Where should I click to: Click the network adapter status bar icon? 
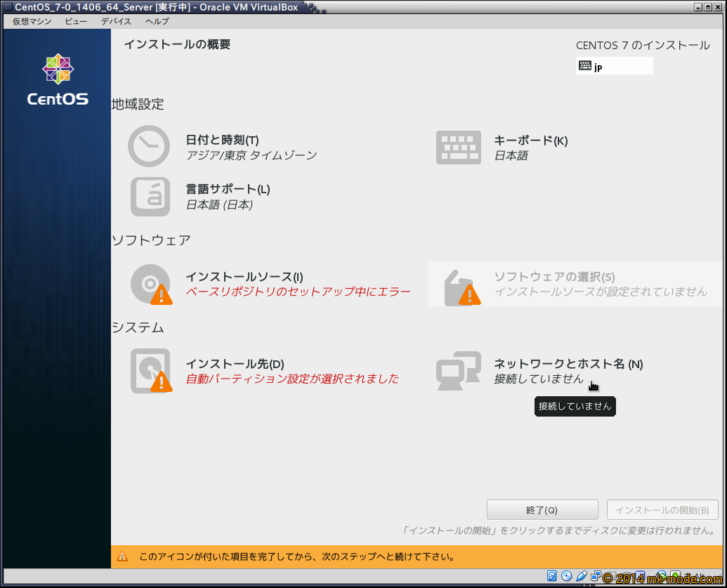(596, 576)
